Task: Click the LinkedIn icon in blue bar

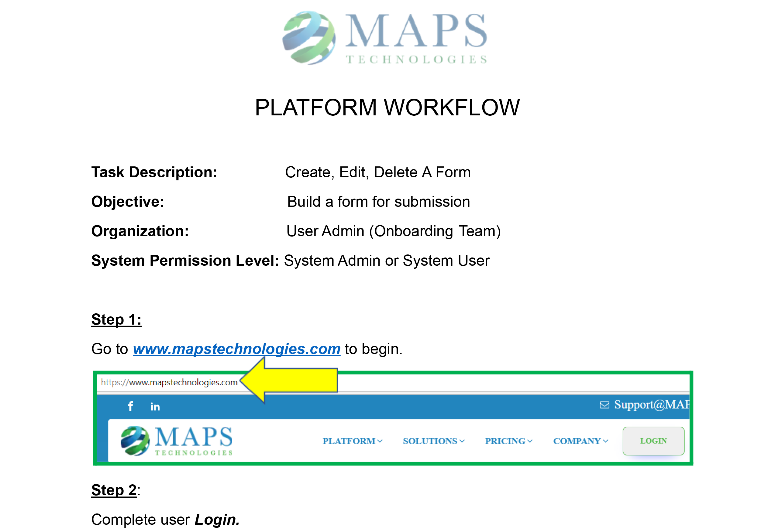Action: click(x=155, y=406)
